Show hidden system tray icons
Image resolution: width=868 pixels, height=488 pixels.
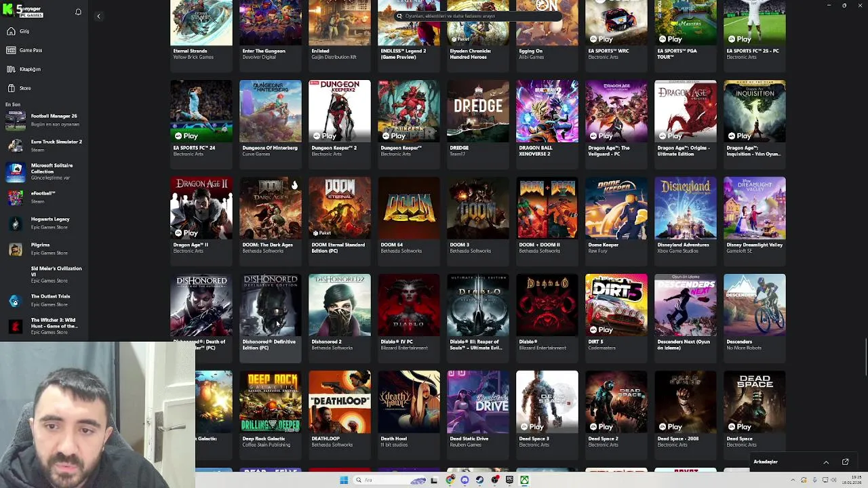click(793, 481)
